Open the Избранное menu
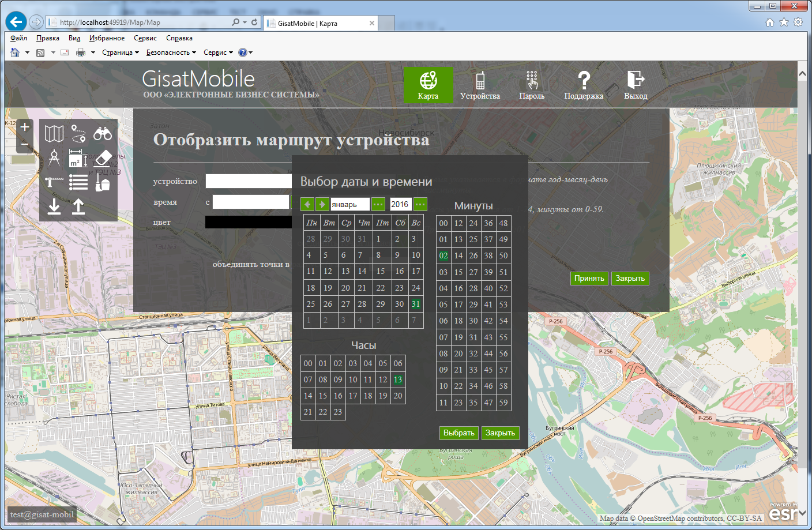Viewport: 812px width, 530px height. [107, 38]
